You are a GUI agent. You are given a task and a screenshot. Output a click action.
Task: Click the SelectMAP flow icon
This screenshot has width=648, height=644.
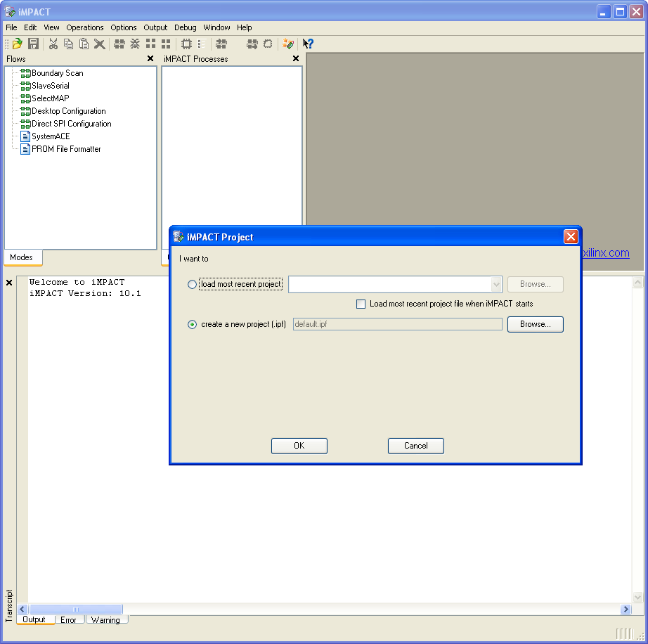point(25,98)
